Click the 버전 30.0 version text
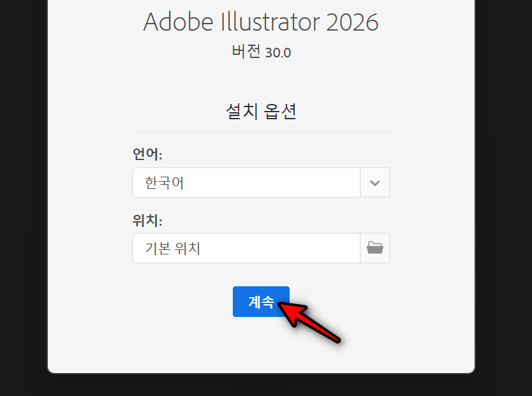532x396 pixels. pos(262,52)
